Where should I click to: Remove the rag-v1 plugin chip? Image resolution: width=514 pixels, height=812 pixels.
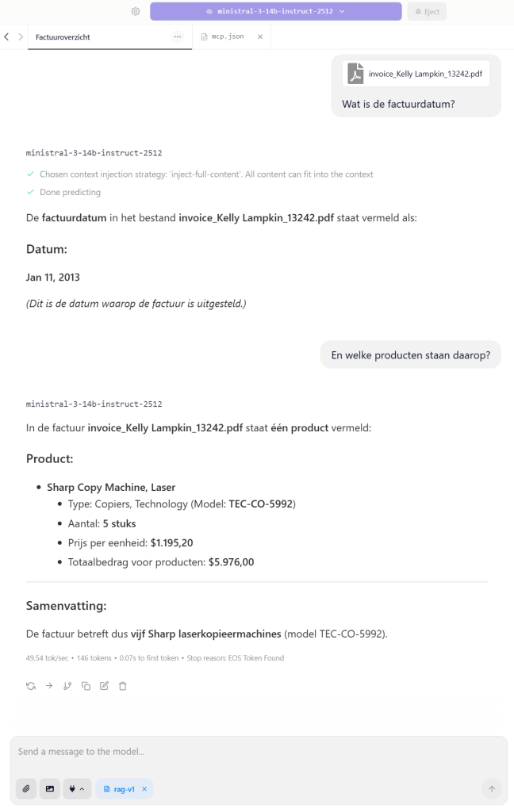pos(144,789)
